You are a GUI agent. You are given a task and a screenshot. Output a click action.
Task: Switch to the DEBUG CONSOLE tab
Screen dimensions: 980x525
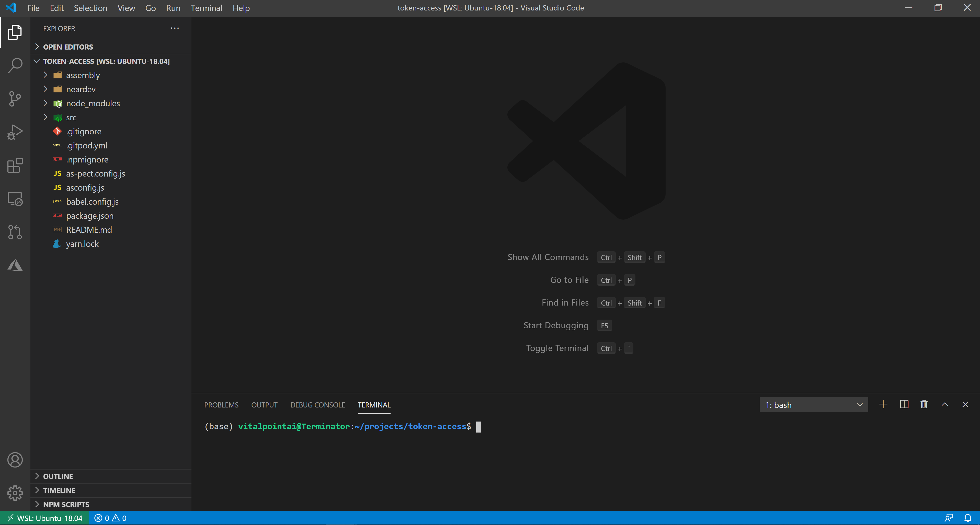coord(317,405)
